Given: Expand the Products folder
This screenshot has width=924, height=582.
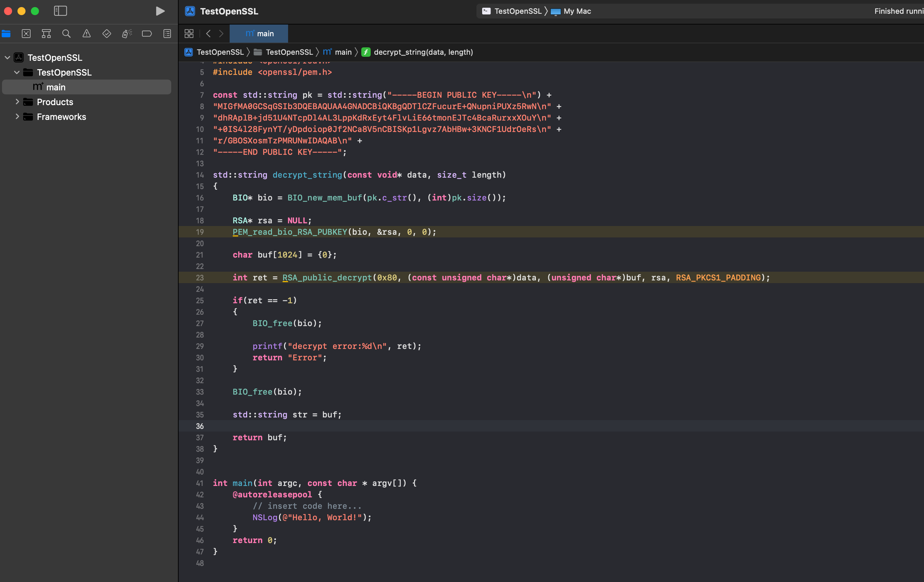Looking at the screenshot, I should tap(17, 102).
